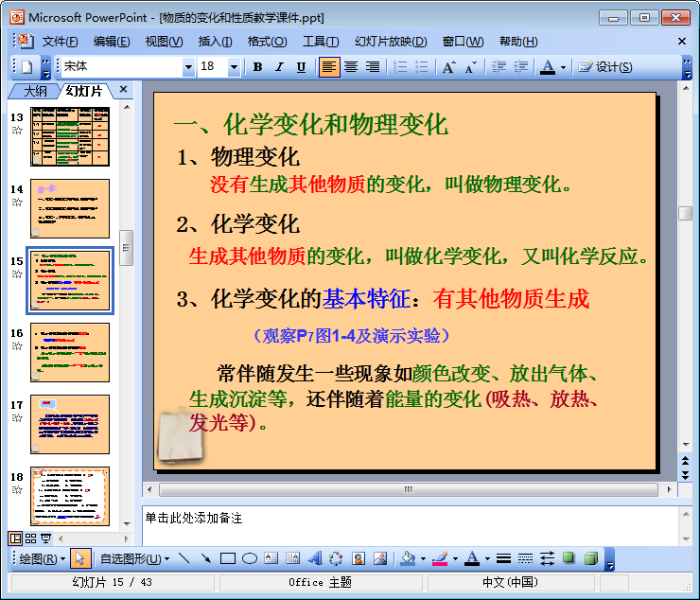Select slide 13 thumbnail
Screen dimensions: 700x600
coord(70,136)
